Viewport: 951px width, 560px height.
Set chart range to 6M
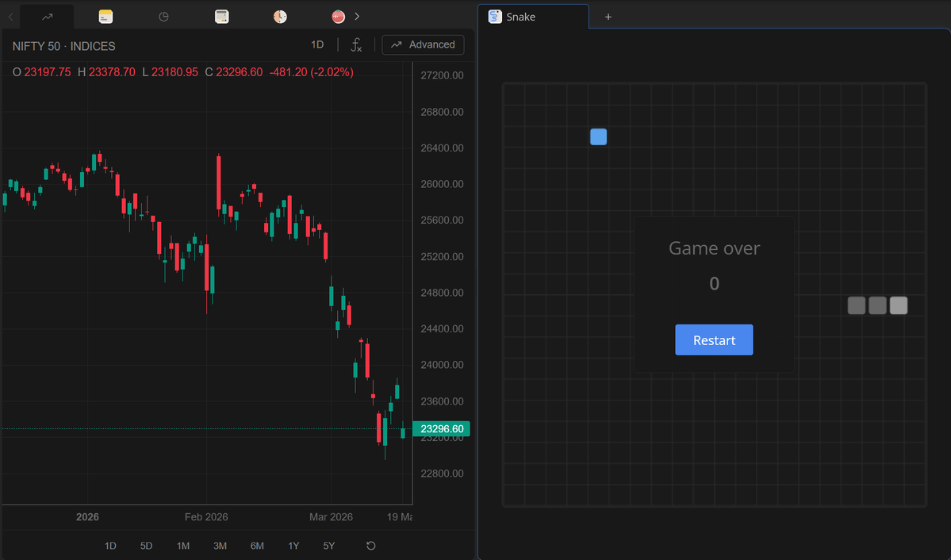click(x=257, y=546)
